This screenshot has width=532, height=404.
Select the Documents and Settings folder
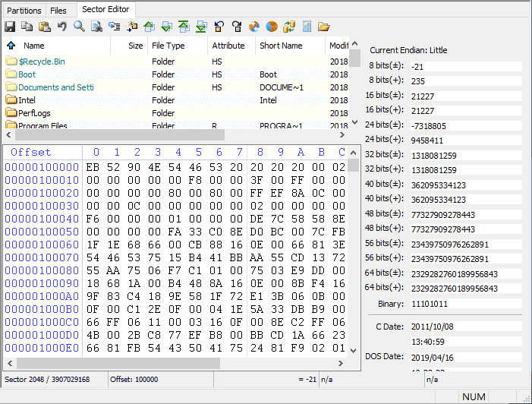pos(55,87)
